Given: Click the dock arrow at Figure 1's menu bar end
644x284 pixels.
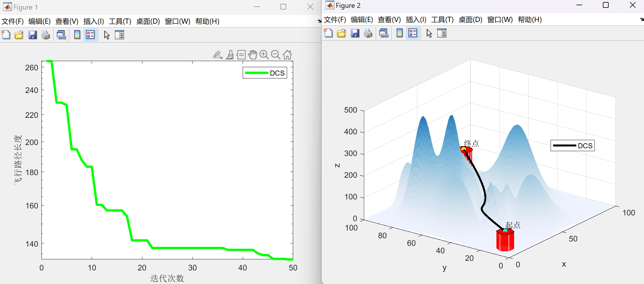Looking at the screenshot, I should 319,21.
